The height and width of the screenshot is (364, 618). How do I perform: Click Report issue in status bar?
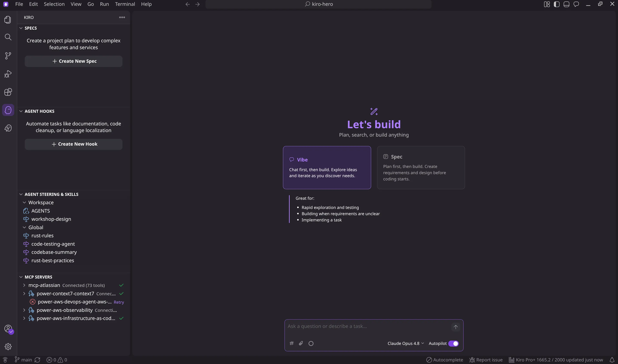point(486,360)
